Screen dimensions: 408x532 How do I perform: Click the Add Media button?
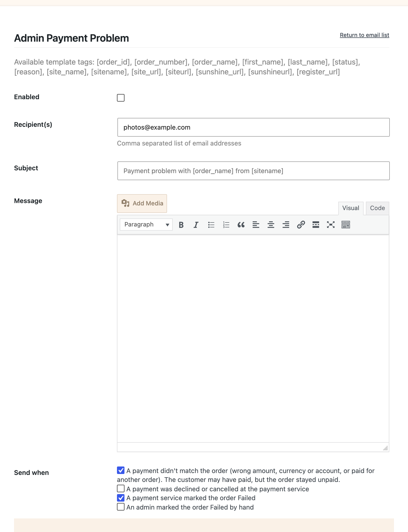pos(142,204)
